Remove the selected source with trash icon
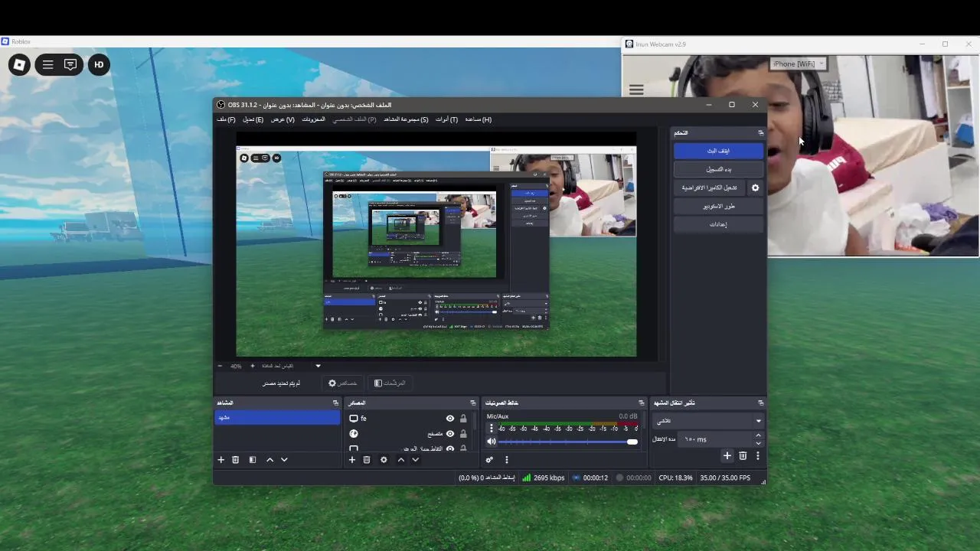 (367, 460)
